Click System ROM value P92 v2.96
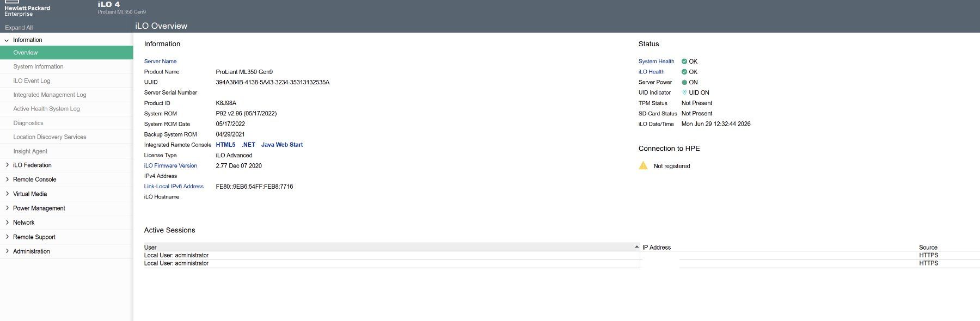The image size is (980, 321). click(x=246, y=113)
